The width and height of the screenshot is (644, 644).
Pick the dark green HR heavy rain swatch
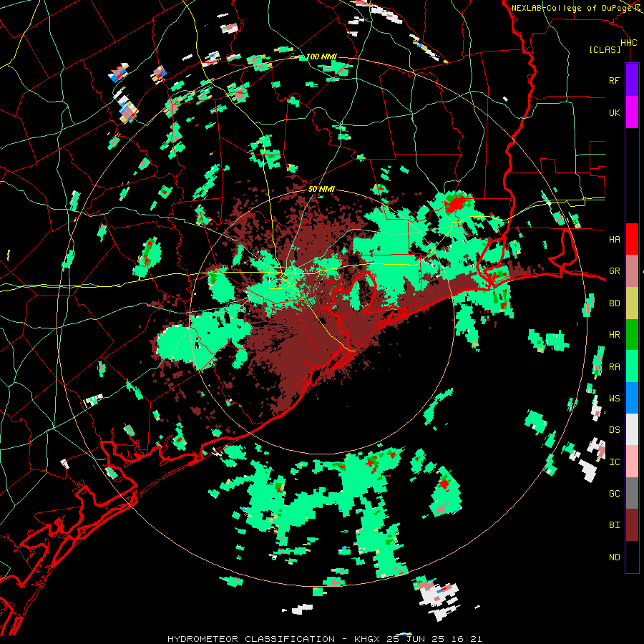[632, 335]
